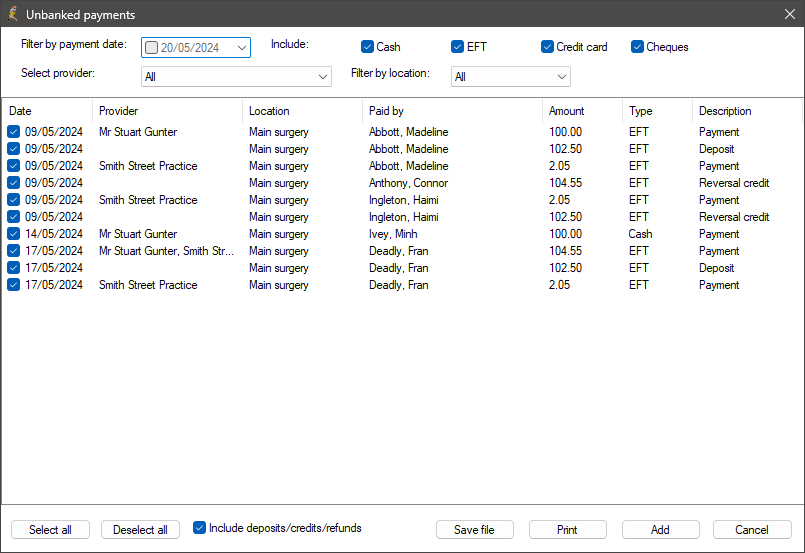Sort by the Date column header
This screenshot has width=805, height=553.
point(47,111)
